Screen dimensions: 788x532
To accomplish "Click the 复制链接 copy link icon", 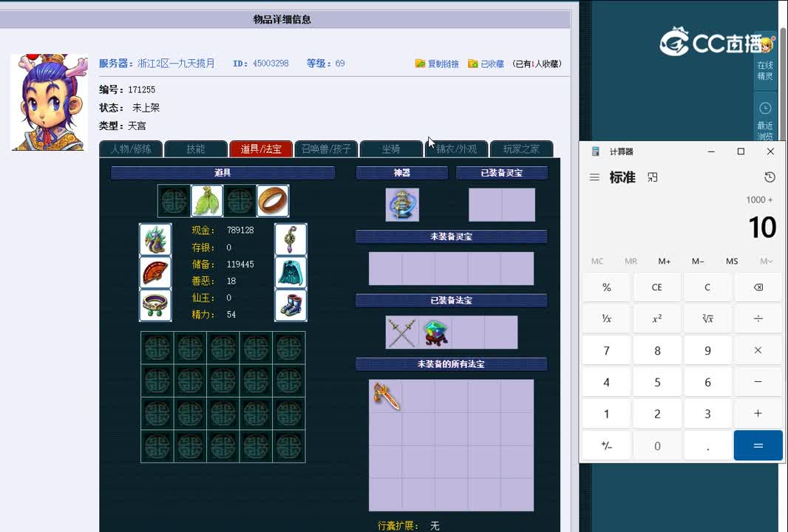I will (x=420, y=64).
